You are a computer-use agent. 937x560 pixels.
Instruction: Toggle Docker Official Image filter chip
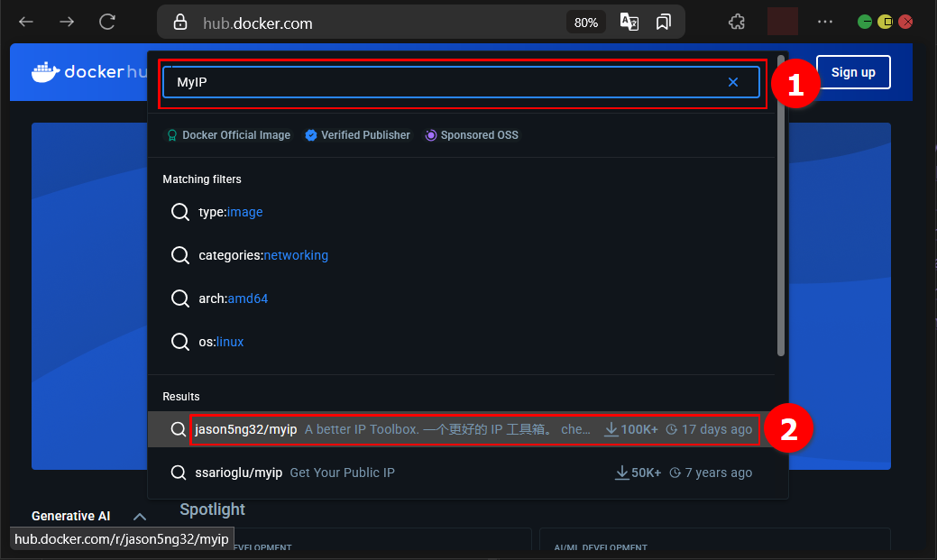coord(228,135)
